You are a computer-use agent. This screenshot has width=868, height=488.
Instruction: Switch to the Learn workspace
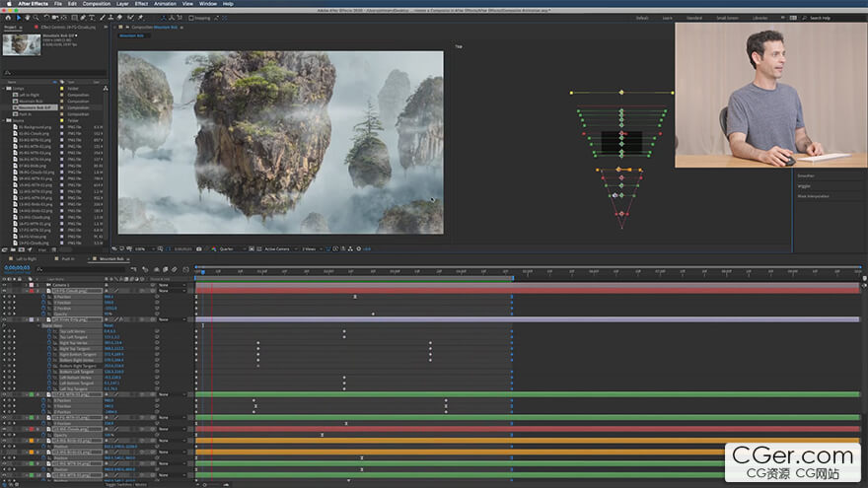point(668,18)
